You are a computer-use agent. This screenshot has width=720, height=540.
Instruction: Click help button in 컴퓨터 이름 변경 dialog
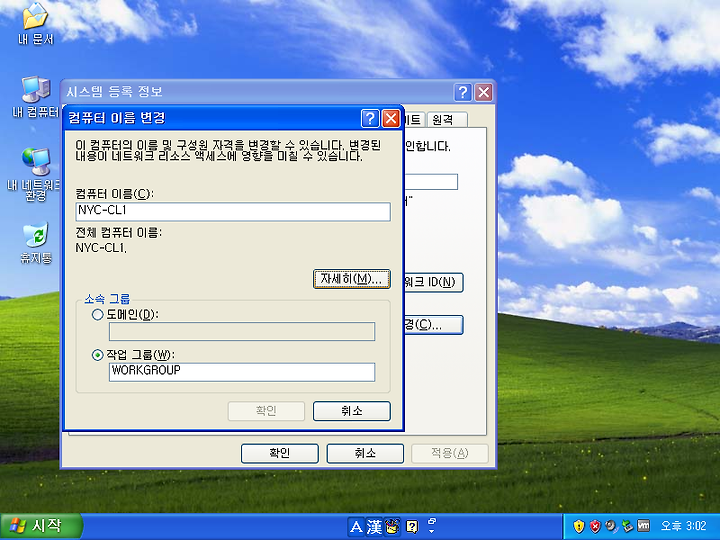pos(370,118)
